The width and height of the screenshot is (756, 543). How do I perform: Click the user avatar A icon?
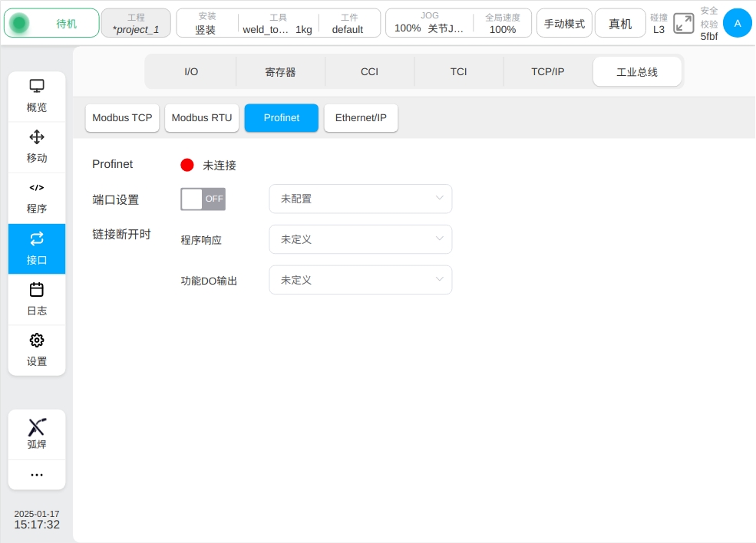(737, 23)
